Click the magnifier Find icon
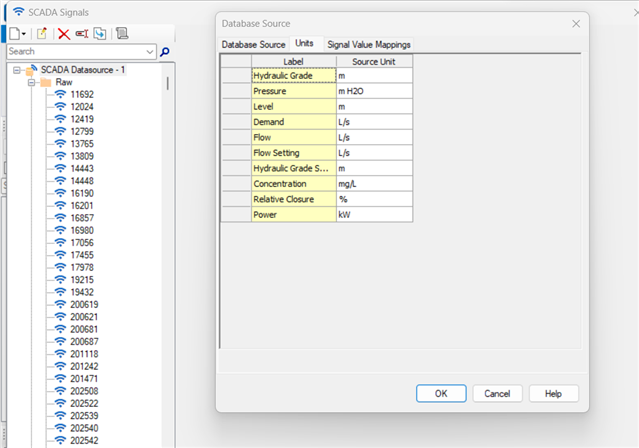 (165, 51)
